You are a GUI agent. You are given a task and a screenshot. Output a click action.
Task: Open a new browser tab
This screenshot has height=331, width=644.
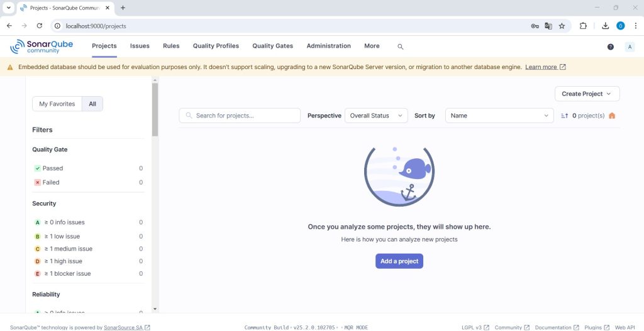(123, 8)
